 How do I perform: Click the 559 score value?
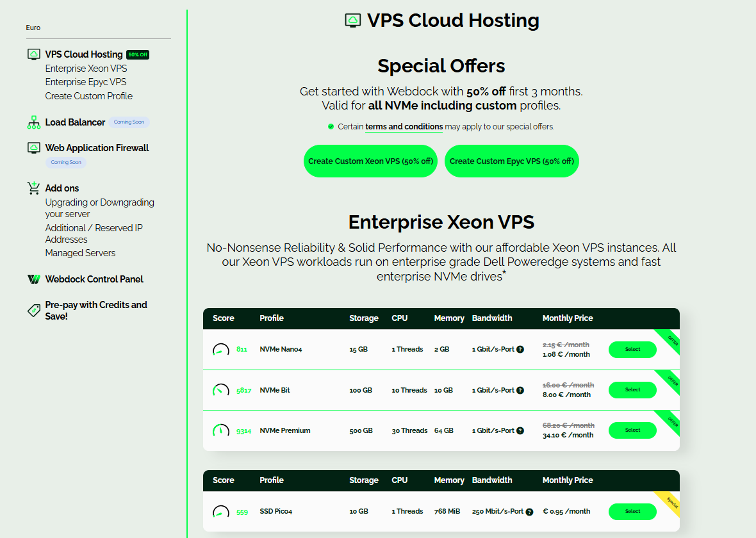point(242,512)
